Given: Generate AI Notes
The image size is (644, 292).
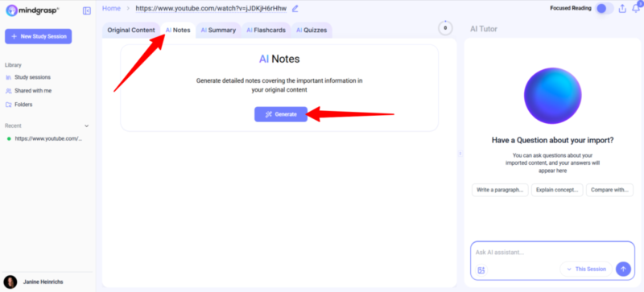Looking at the screenshot, I should click(x=281, y=114).
